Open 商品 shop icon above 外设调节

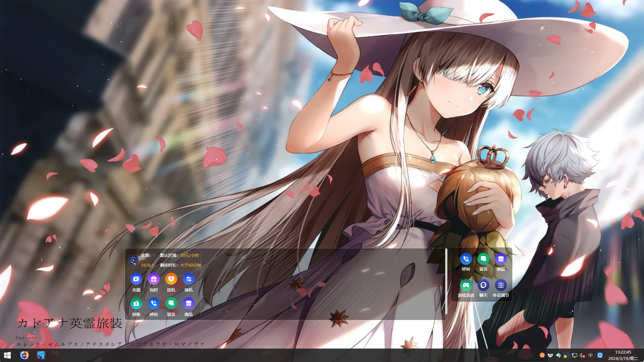(x=501, y=259)
